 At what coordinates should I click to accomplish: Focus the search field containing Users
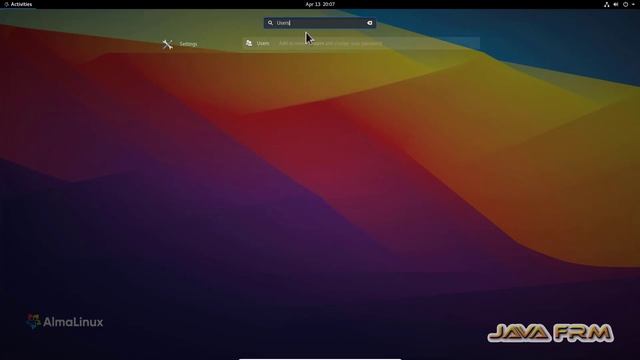320,23
